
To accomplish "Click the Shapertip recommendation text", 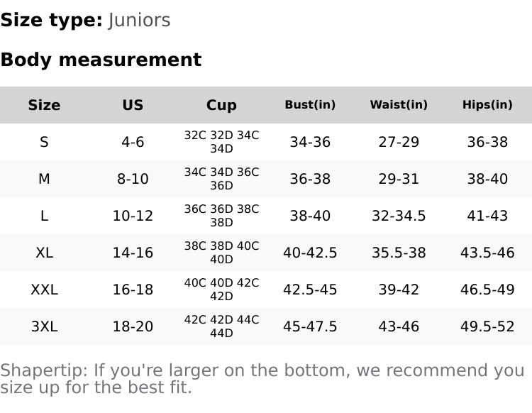I will click(262, 379).
